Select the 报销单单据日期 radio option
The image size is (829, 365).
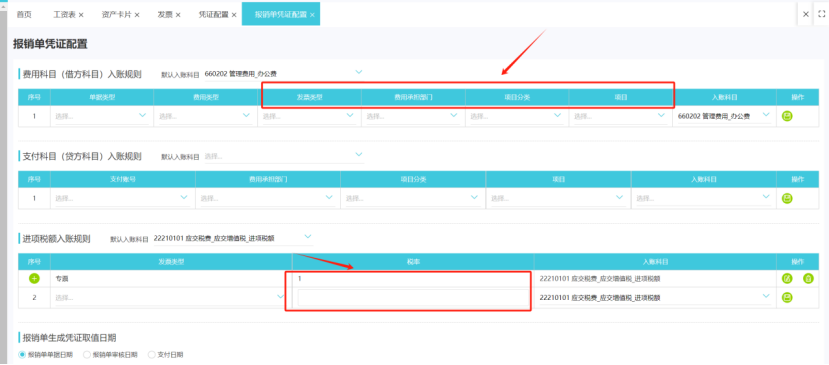[22, 354]
